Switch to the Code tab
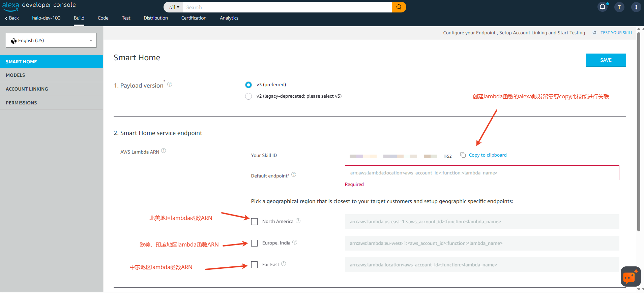This screenshot has height=293, width=644. click(103, 18)
